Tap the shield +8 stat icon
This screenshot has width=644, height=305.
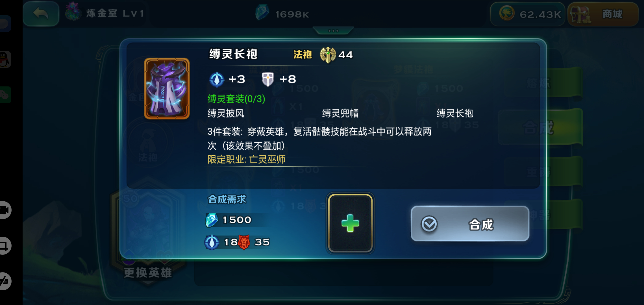pos(267,79)
